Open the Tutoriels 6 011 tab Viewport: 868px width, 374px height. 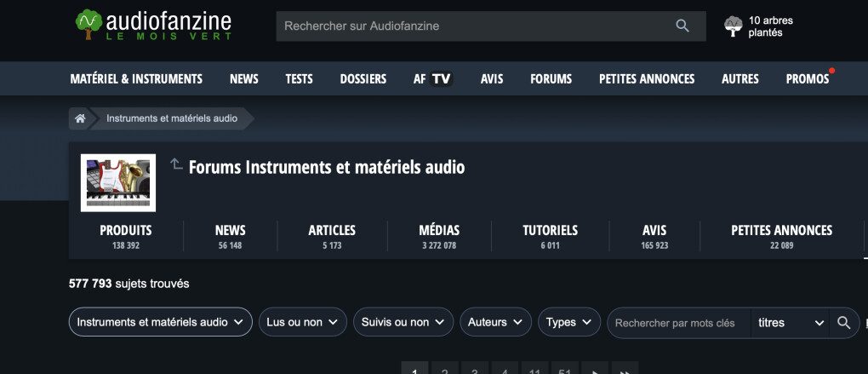(551, 237)
